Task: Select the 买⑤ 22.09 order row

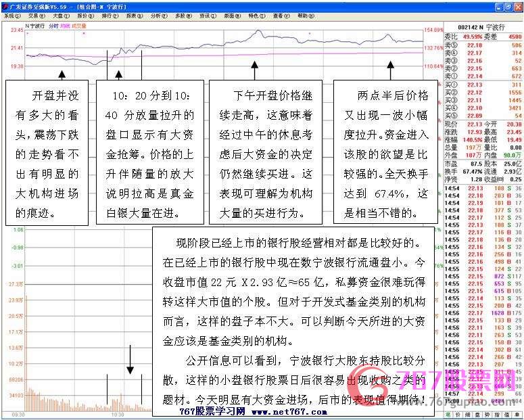Action: [483, 116]
